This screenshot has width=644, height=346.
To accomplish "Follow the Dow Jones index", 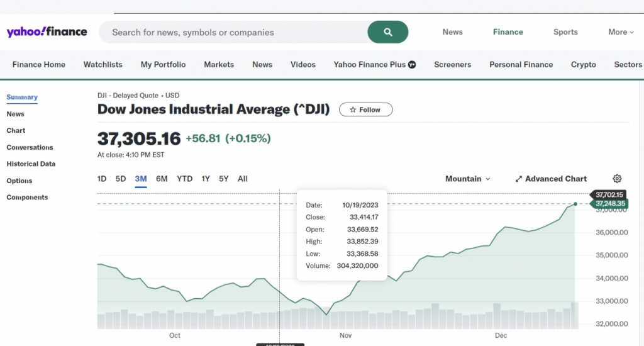I will click(x=365, y=109).
